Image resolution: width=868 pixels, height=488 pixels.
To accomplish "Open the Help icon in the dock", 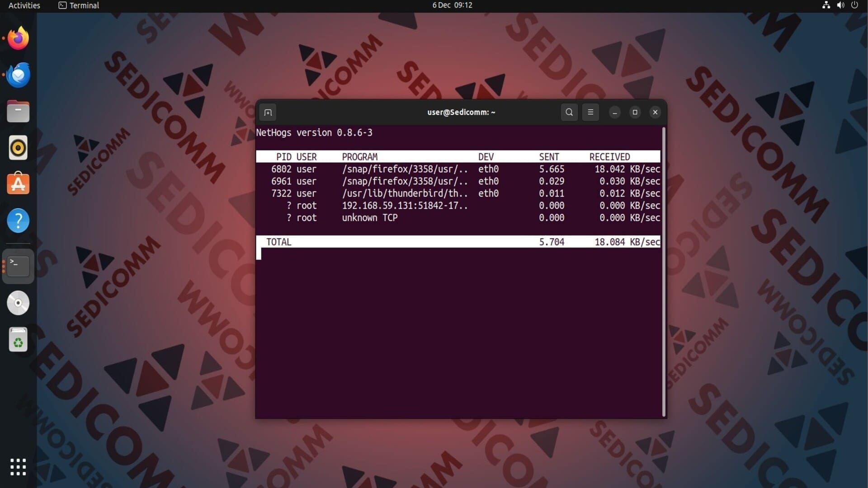I will (x=18, y=221).
